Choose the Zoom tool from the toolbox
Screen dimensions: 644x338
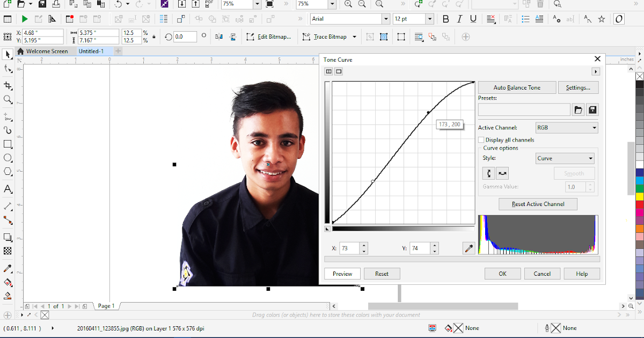pyautogui.click(x=7, y=99)
